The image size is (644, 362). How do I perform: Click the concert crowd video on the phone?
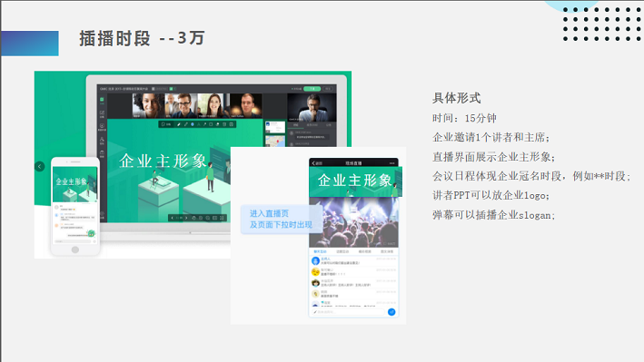(x=353, y=222)
